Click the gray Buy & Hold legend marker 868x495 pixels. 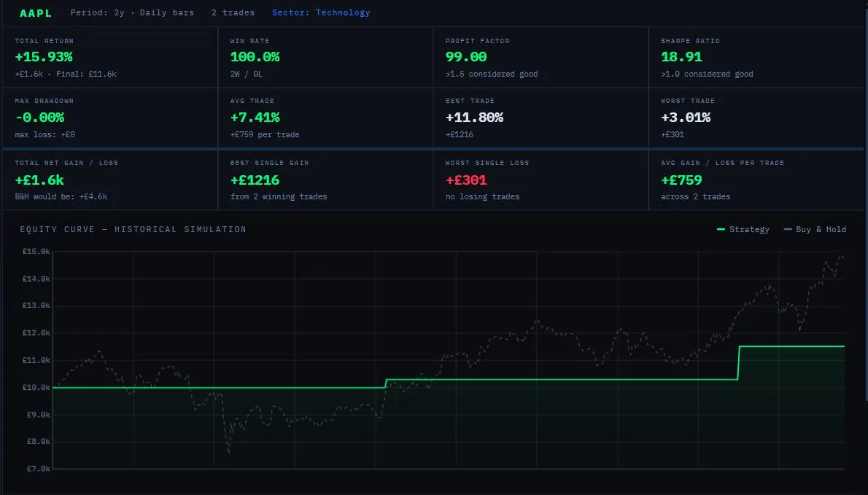click(787, 229)
